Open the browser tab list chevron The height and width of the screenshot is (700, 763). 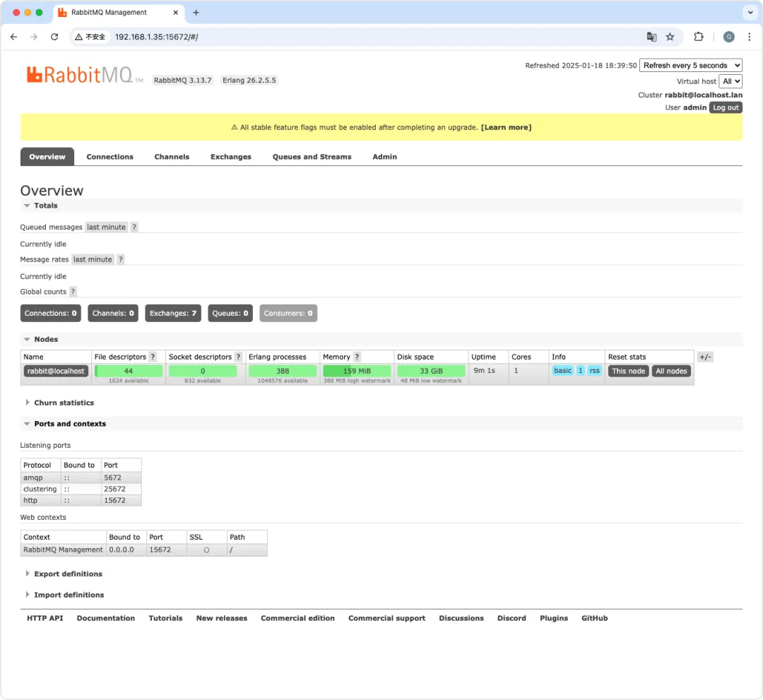(750, 13)
